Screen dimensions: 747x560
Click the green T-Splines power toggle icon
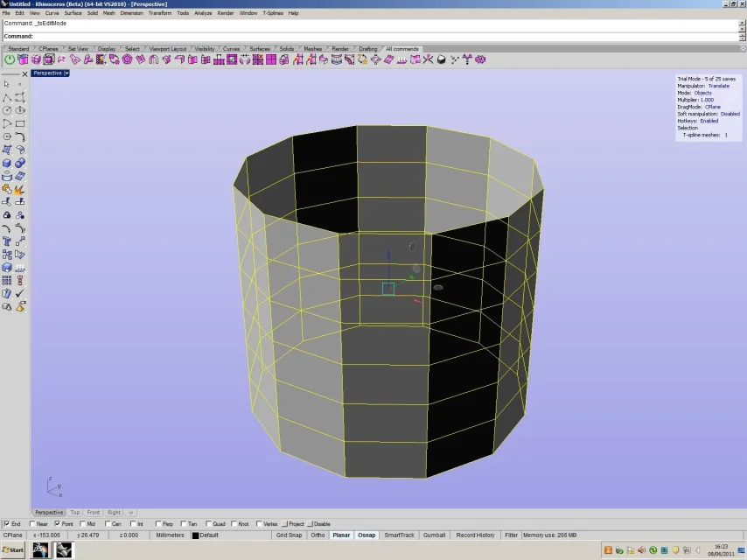pyautogui.click(x=10, y=59)
